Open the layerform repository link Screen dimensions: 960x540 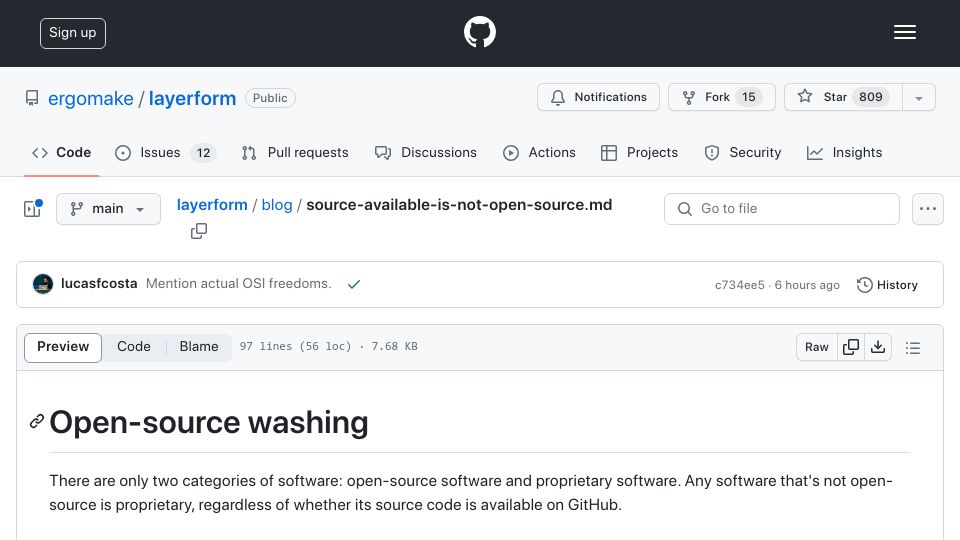[x=192, y=98]
